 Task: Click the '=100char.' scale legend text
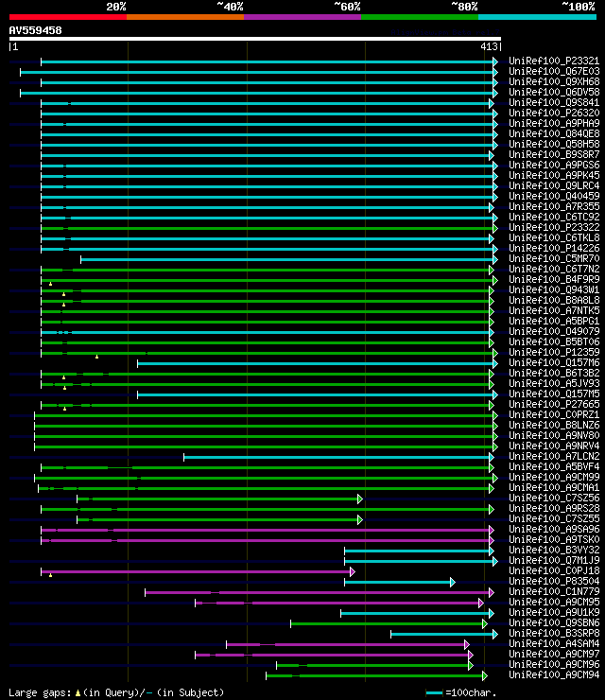click(x=471, y=692)
